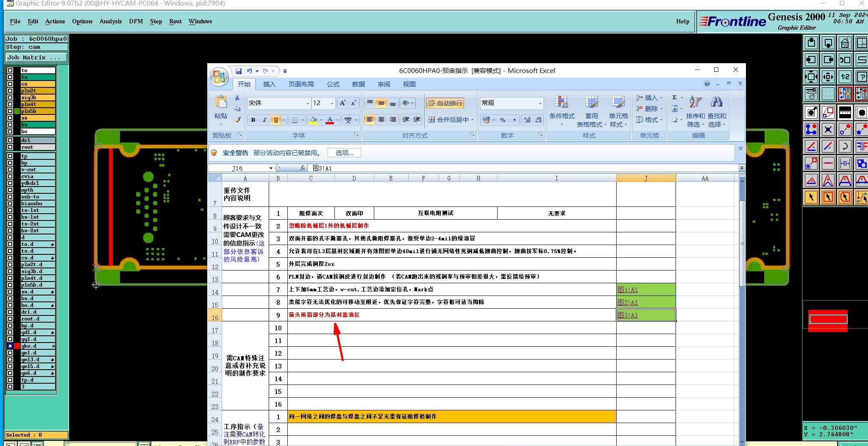Open the 合并后居中 merge dropdown arrow
The height and width of the screenshot is (446, 868).
point(472,120)
